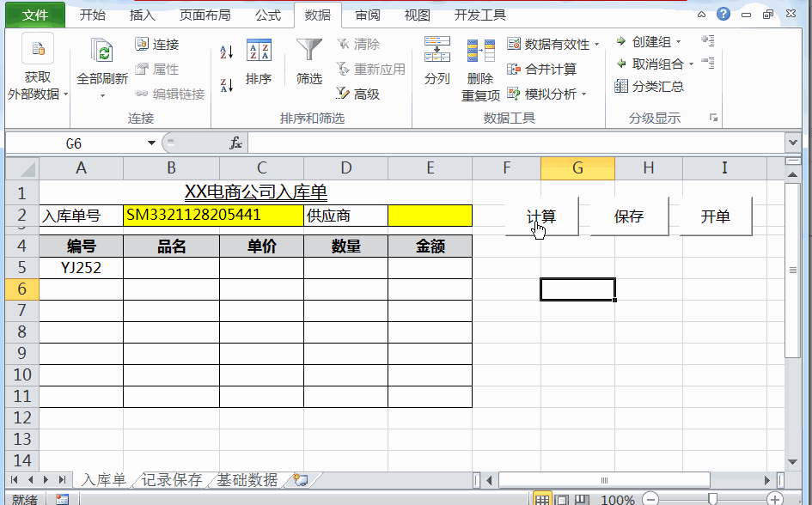
Task: Switch to Page Layout view
Action: point(563,499)
